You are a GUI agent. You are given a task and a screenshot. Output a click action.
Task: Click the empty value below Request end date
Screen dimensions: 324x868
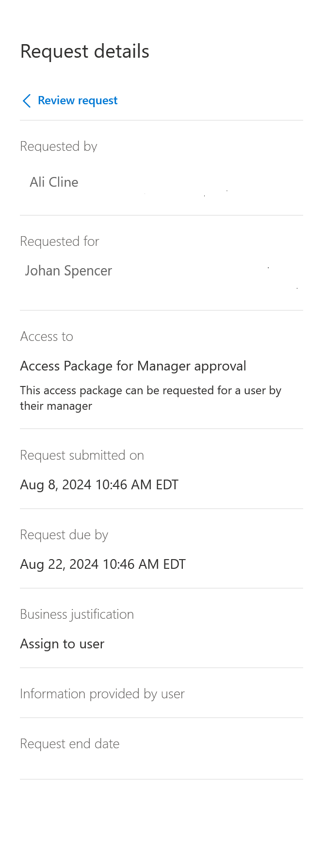click(x=70, y=765)
